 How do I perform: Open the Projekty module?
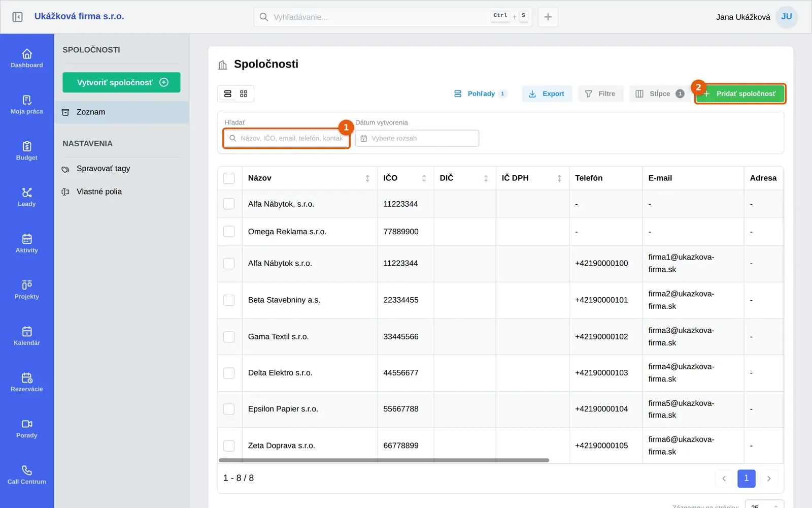pyautogui.click(x=27, y=289)
